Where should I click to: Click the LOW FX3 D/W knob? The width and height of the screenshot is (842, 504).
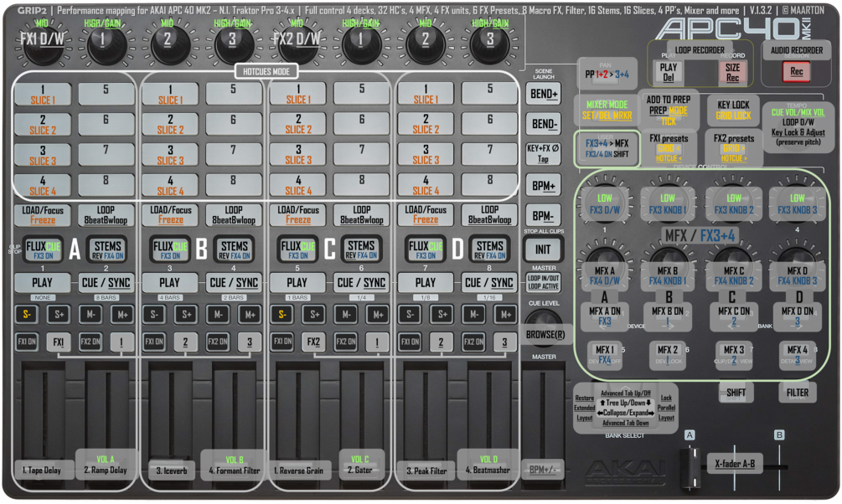pos(605,203)
